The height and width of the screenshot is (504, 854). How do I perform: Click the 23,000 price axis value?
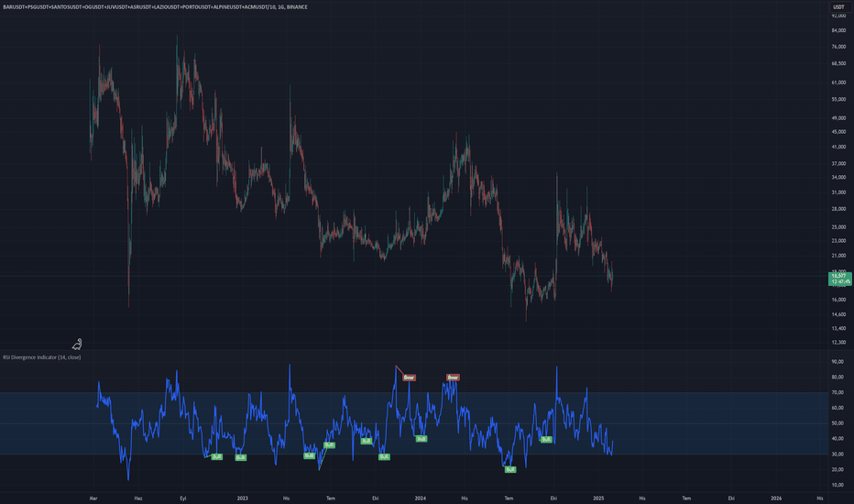[838, 241]
